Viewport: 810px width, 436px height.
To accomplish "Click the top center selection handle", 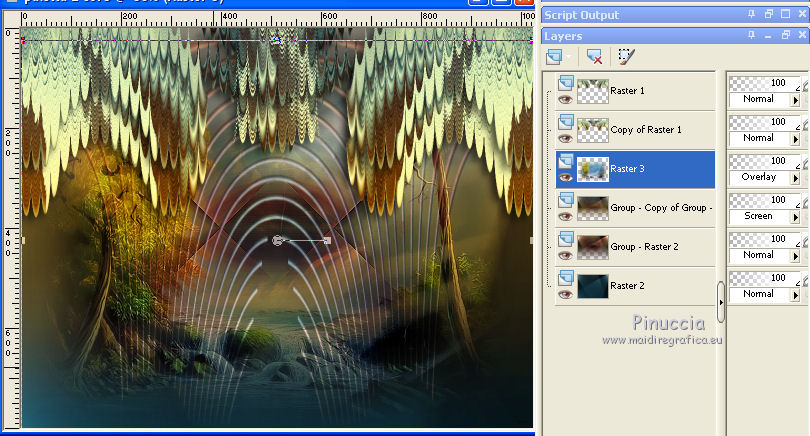I will (277, 40).
